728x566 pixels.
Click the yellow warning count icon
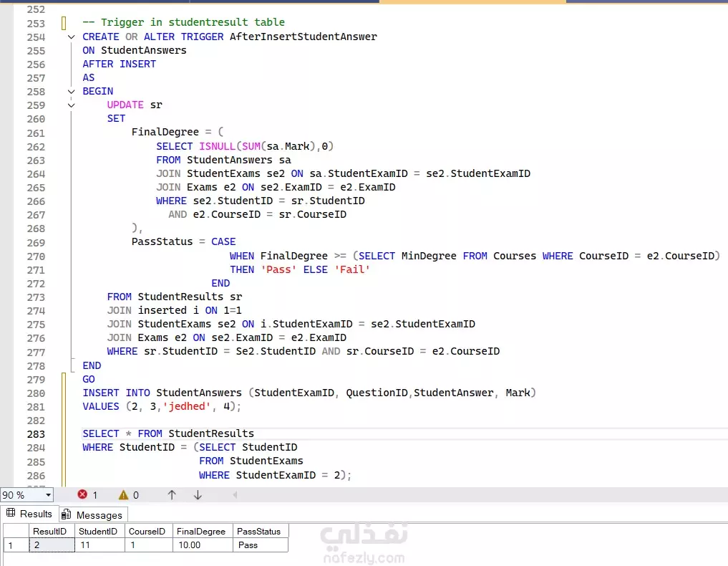[x=123, y=495]
